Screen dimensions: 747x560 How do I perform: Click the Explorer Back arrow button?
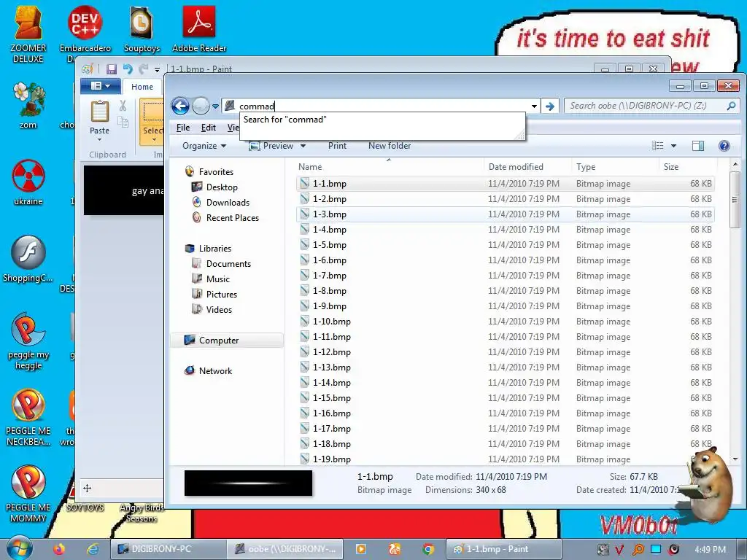(181, 106)
